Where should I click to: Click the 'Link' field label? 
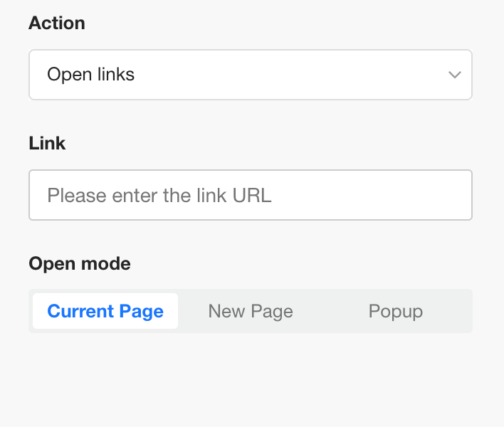coord(47,143)
